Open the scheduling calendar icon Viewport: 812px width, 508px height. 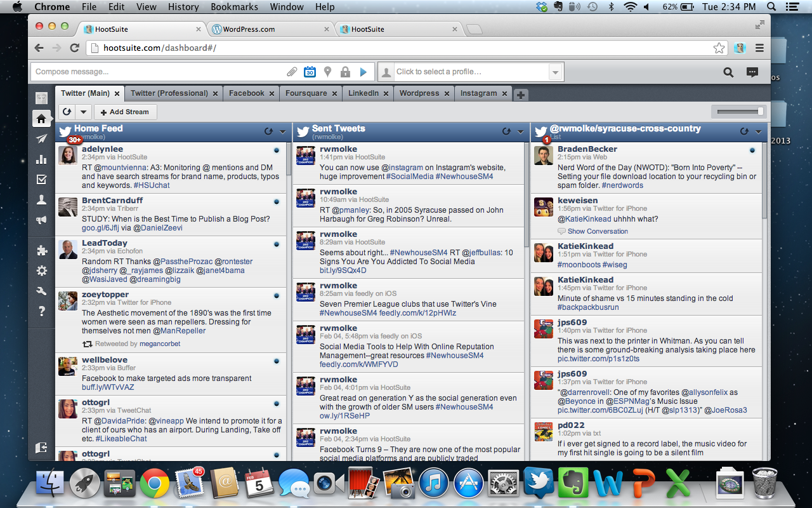point(310,72)
